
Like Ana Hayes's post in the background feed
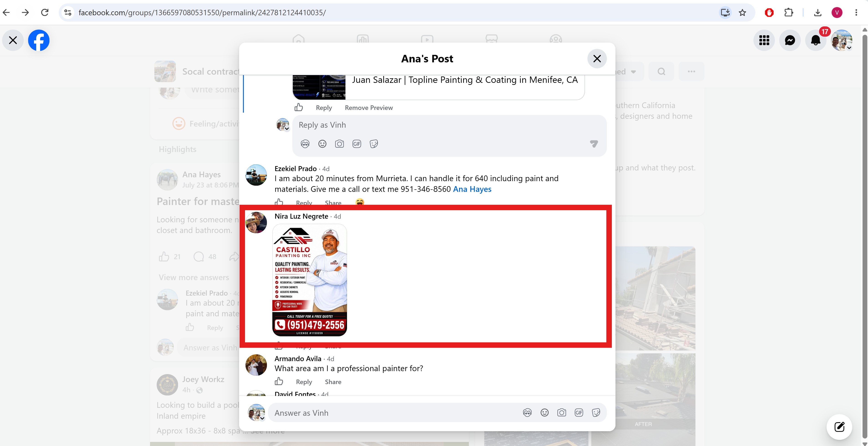coord(164,257)
